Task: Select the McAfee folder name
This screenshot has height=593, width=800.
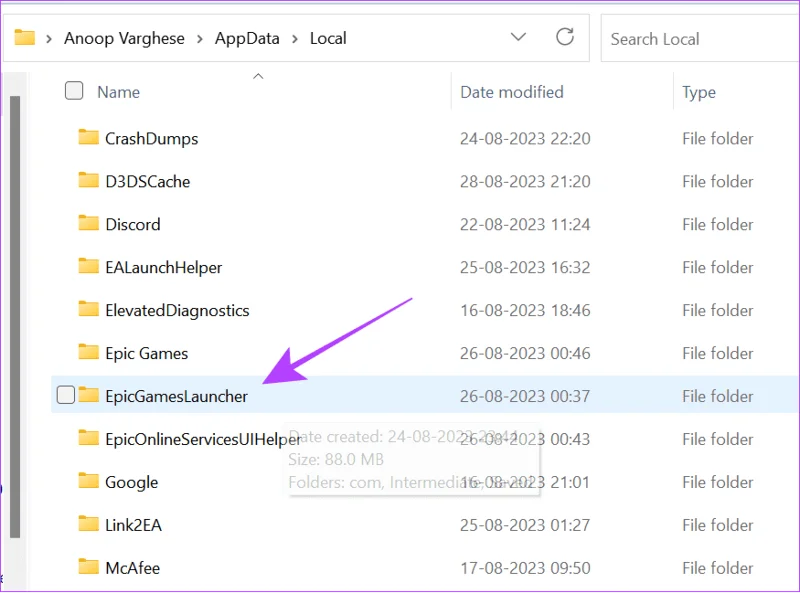Action: (133, 568)
